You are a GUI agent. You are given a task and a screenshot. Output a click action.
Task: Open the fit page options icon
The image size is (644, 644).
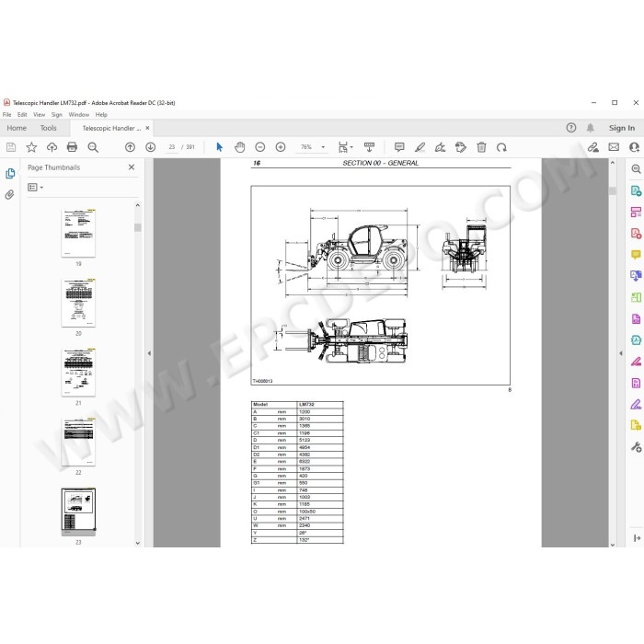pyautogui.click(x=343, y=147)
